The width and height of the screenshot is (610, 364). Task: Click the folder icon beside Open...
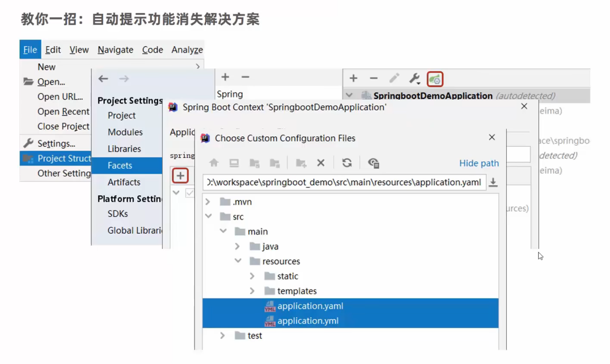click(x=28, y=82)
